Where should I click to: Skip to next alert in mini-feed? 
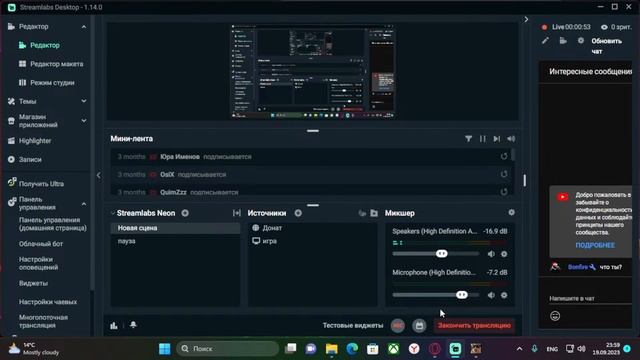click(496, 139)
